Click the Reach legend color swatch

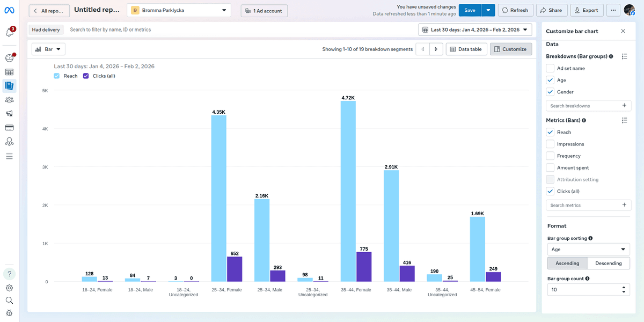[57, 76]
